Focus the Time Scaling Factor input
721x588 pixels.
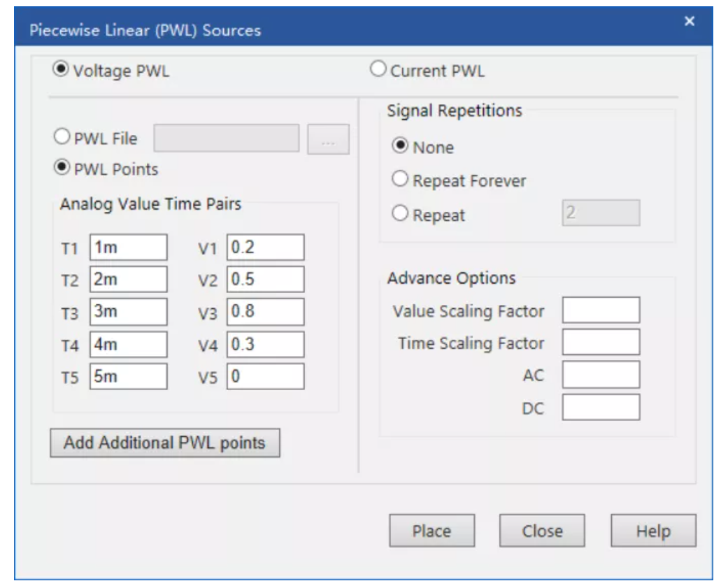point(601,343)
